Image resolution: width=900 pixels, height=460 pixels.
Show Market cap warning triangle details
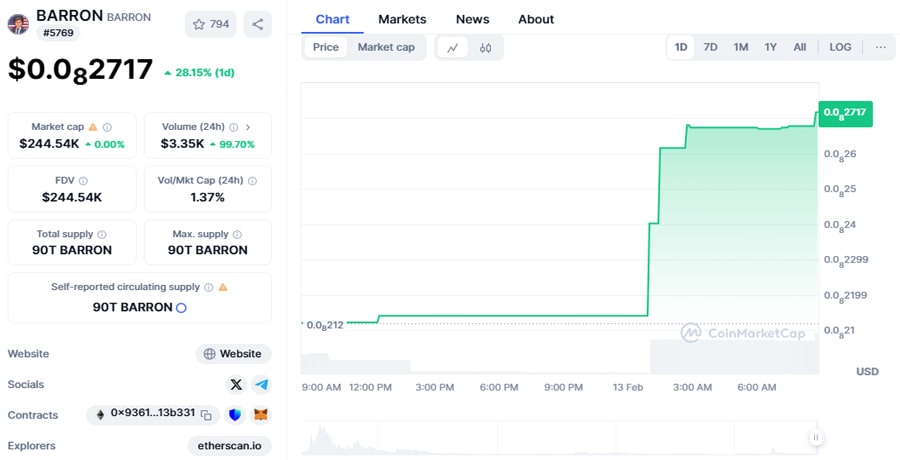coord(93,127)
